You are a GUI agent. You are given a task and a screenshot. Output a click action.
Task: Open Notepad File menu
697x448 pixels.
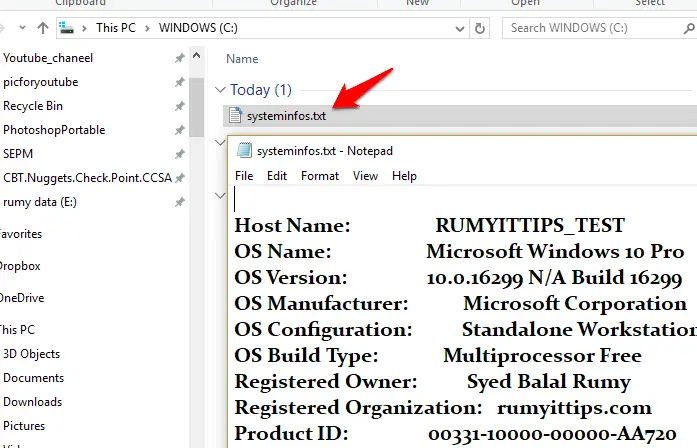pos(244,176)
